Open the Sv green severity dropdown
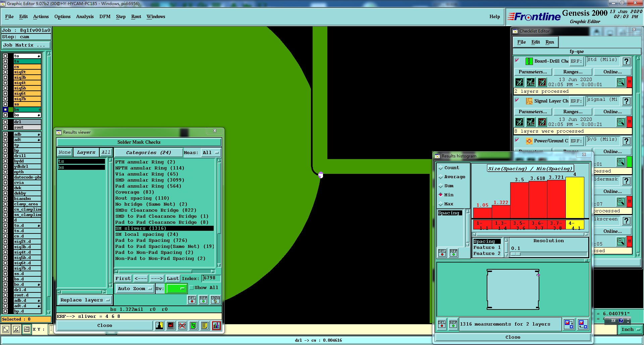 click(x=176, y=288)
